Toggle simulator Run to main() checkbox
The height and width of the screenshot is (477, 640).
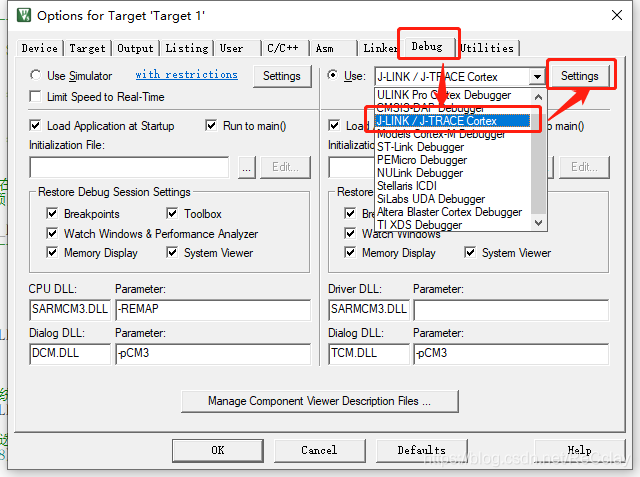(211, 125)
